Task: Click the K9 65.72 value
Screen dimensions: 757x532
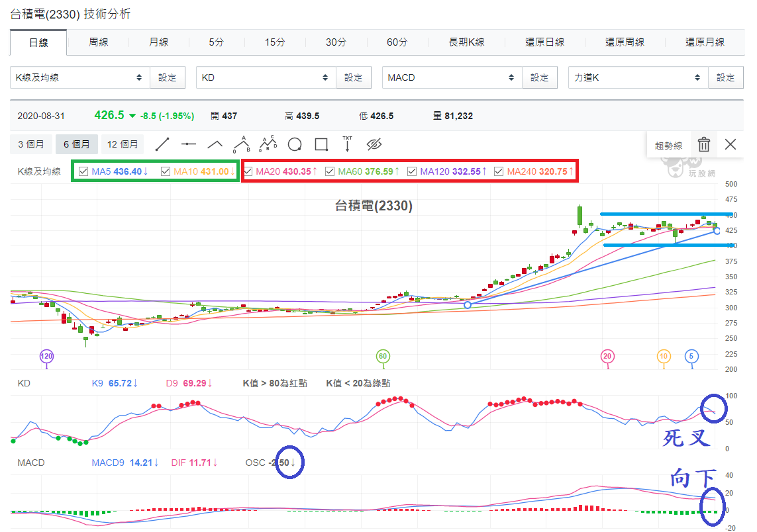Action: [115, 383]
